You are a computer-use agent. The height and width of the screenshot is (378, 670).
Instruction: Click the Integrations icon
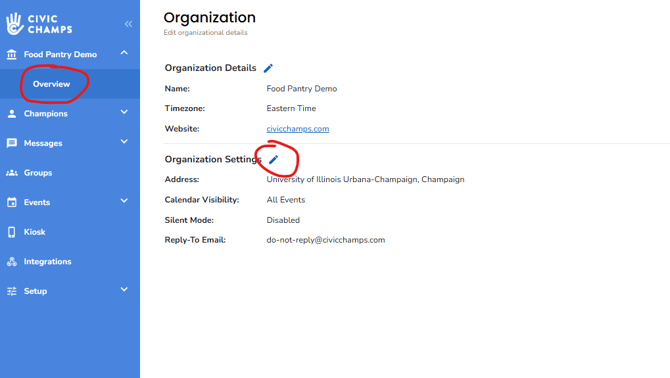click(x=12, y=261)
